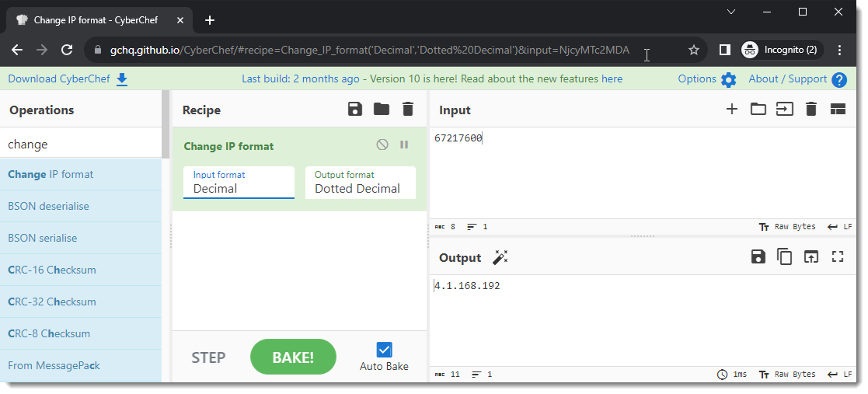Click Download CyberChef link
The image size is (868, 394).
click(x=68, y=79)
